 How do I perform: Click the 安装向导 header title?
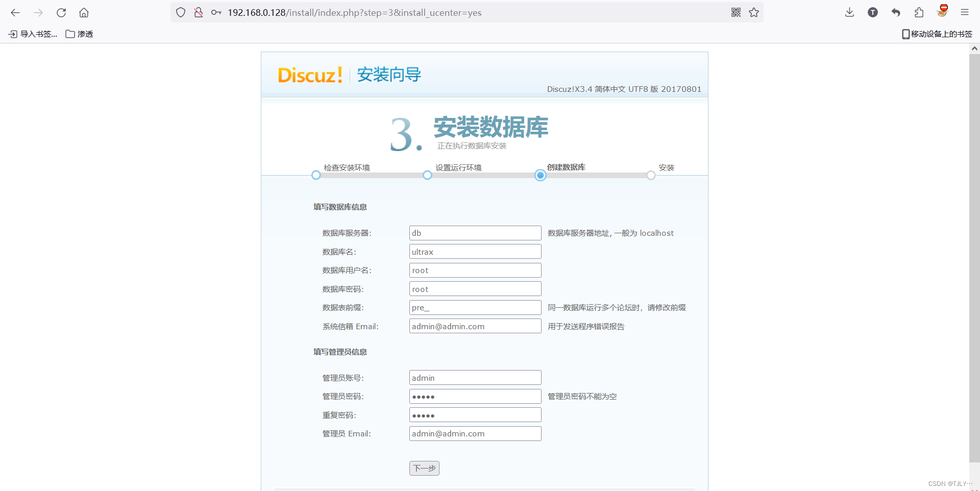(389, 75)
